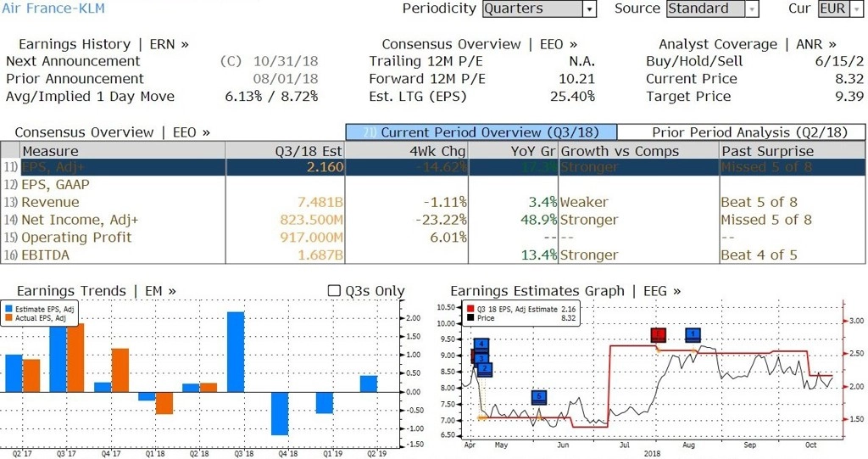Click the blue Estimate EPS, Adj legend swatch
868x459 pixels.
(9, 310)
